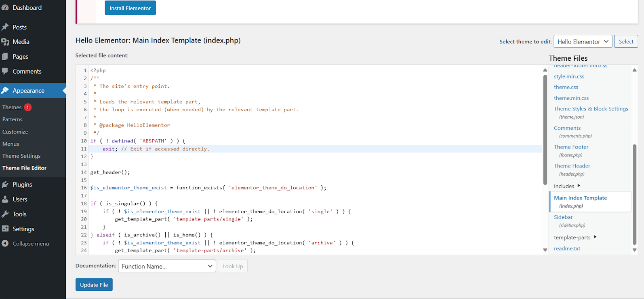The image size is (644, 299).
Task: Click code editor scrollbar down arrow
Action: pos(545,250)
